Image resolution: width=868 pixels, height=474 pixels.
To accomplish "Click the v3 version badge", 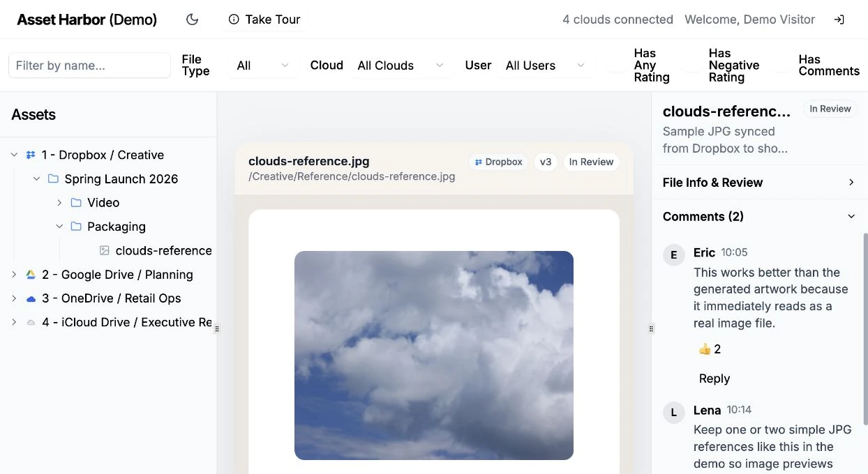I will pyautogui.click(x=546, y=162).
